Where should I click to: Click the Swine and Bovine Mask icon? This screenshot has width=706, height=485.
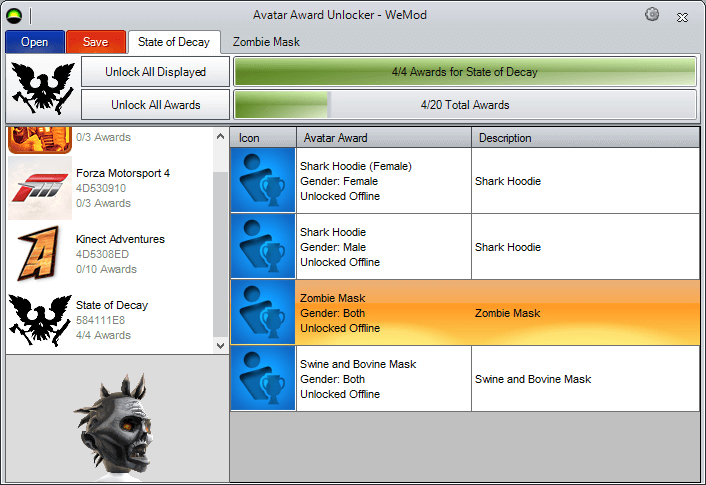pyautogui.click(x=263, y=379)
